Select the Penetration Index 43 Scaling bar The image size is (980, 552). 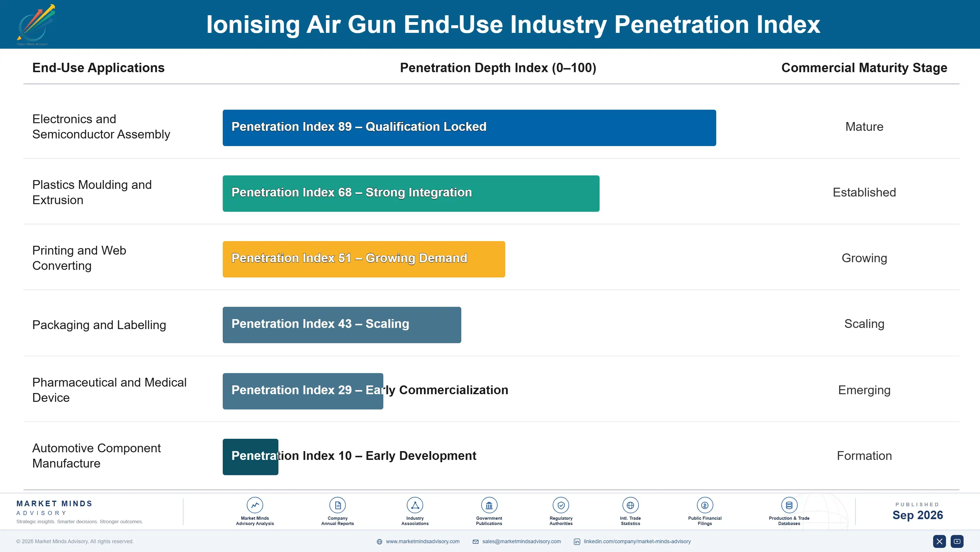pyautogui.click(x=342, y=325)
